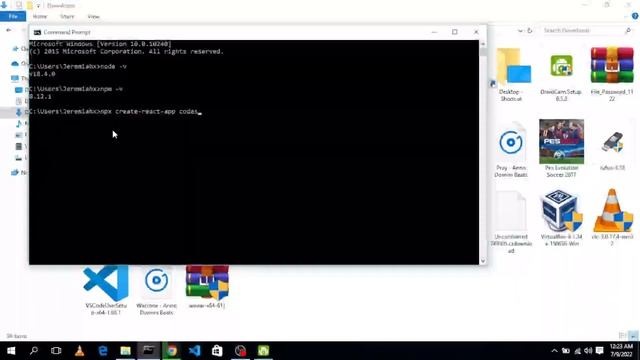Image resolution: width=640 pixels, height=360 pixels.
Task: Switch to the Home ribbon tab
Action: (x=40, y=17)
